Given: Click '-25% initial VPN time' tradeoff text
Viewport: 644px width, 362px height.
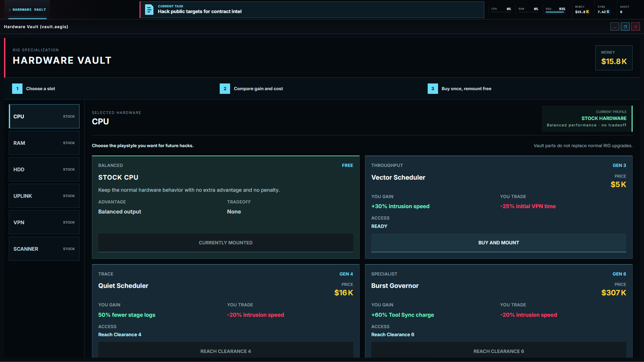Looking at the screenshot, I should point(528,206).
